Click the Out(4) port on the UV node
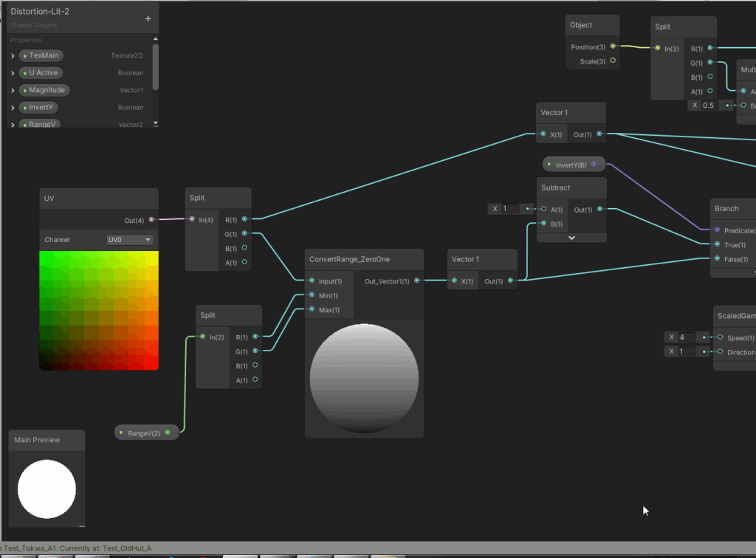756x558 pixels. tap(151, 219)
